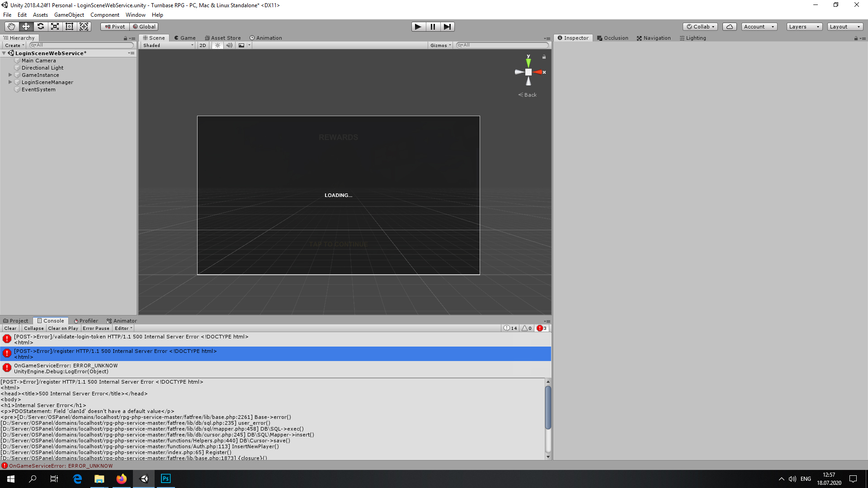Click the Back button in the scene gizmo

(x=527, y=94)
